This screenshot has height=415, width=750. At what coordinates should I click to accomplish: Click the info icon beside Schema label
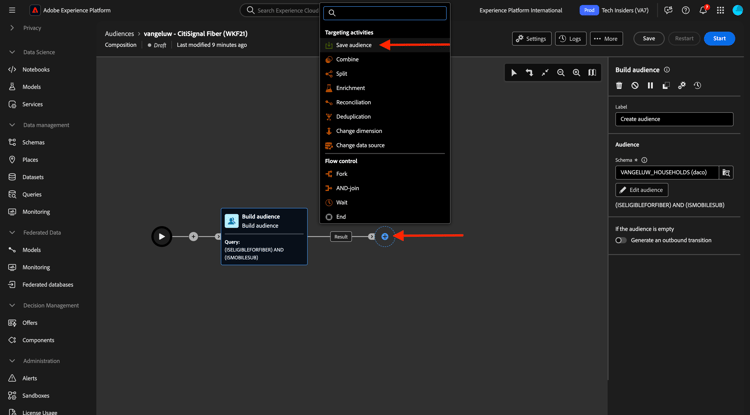pyautogui.click(x=644, y=160)
